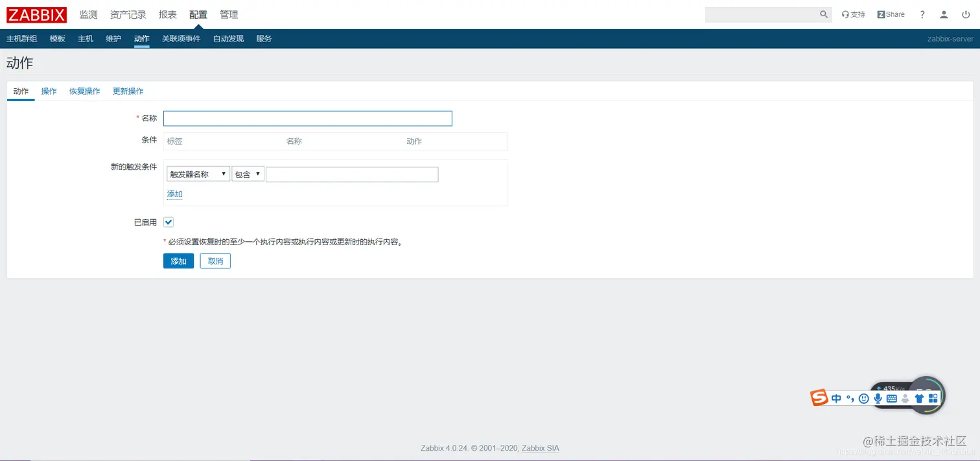Open the 触发器名称 condition dropdown
Viewport: 980px width, 461px height.
pos(198,174)
